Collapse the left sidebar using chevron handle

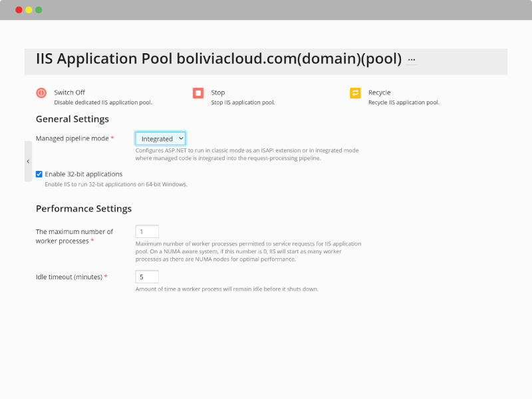(x=28, y=162)
